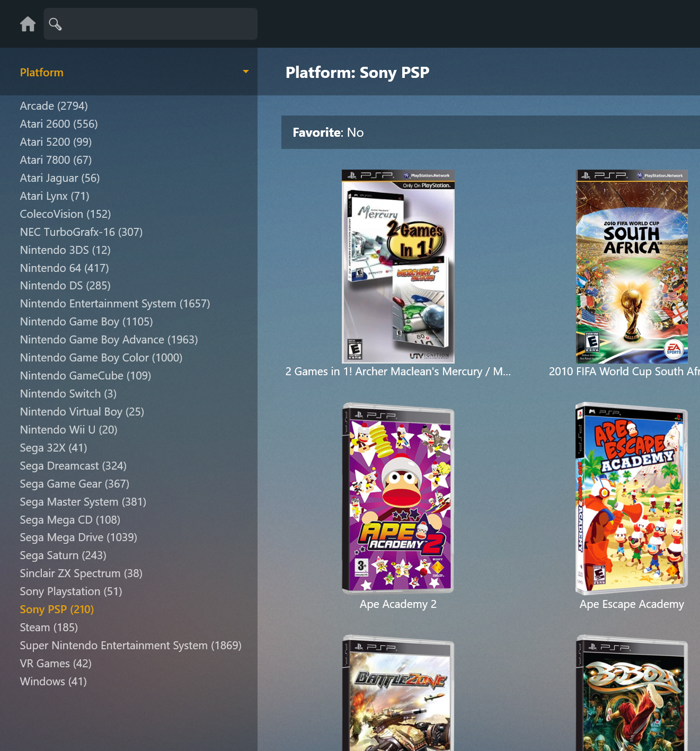Open Atari 5200 (99) list
This screenshot has width=700, height=751.
tap(56, 142)
